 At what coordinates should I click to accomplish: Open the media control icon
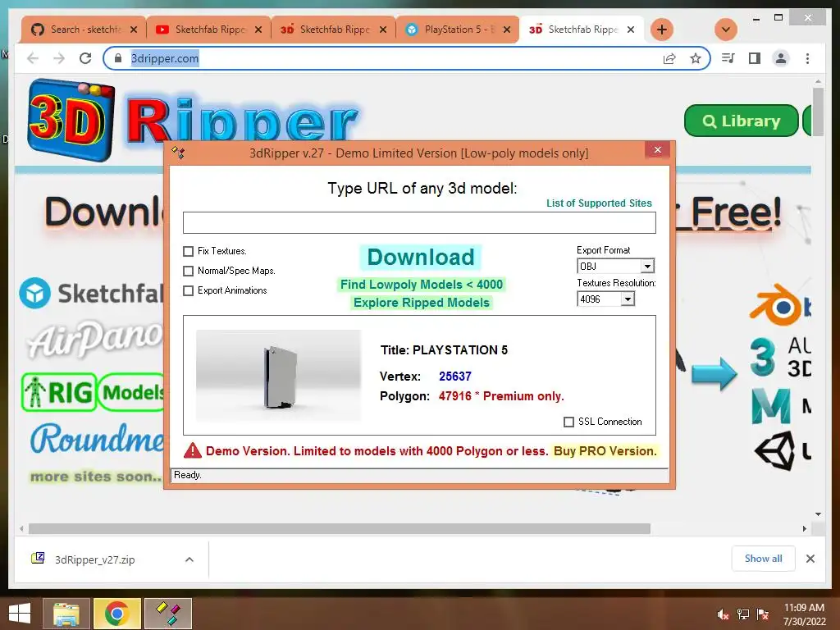point(728,58)
